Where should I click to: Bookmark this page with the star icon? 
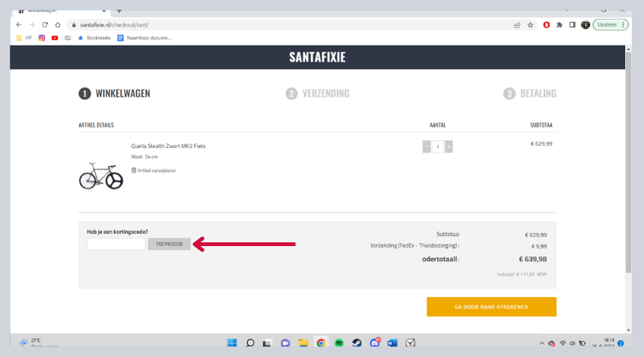pos(530,24)
